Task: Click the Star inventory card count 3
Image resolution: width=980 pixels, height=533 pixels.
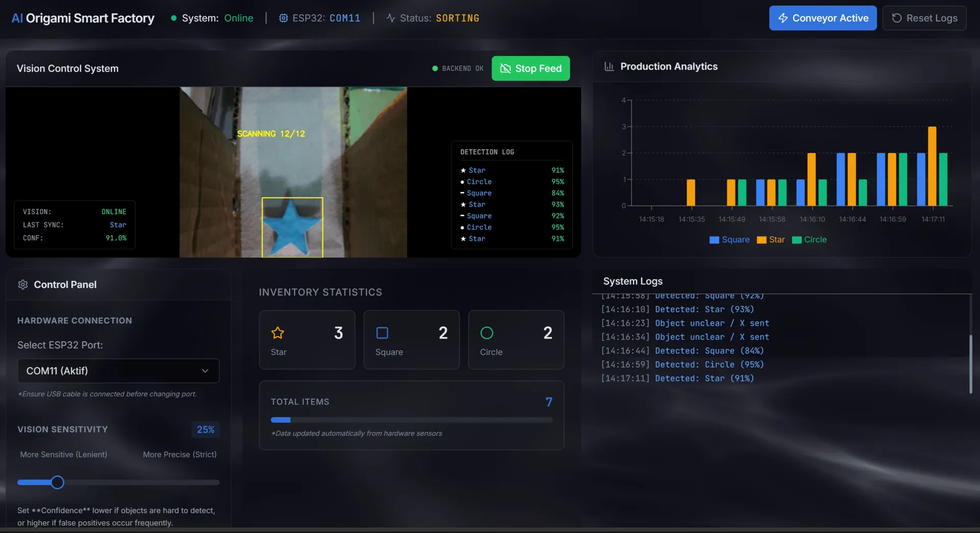Action: pos(338,333)
